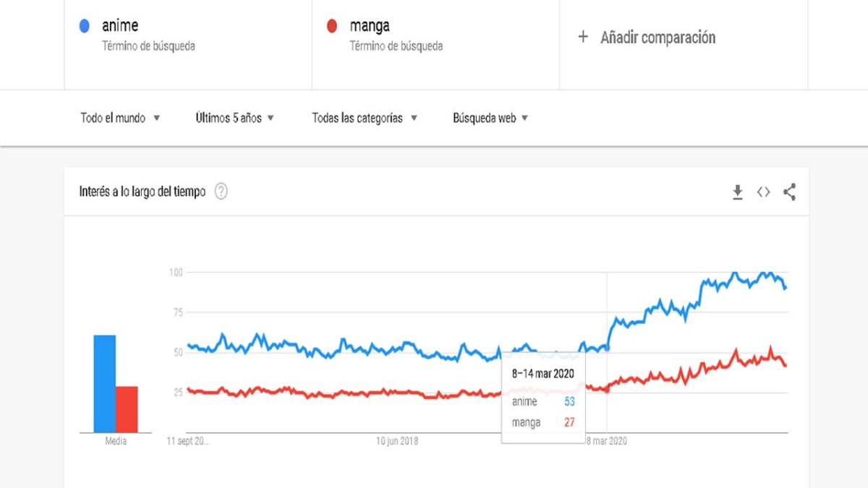868x488 pixels.
Task: Click the Interés a lo largo del tiempo title
Action: [x=142, y=192]
